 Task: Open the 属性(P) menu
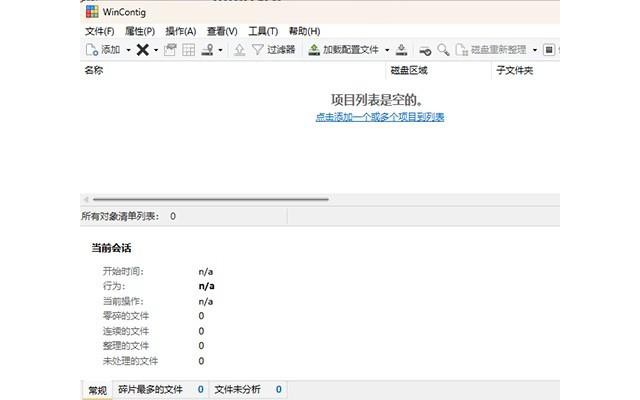coord(140,31)
